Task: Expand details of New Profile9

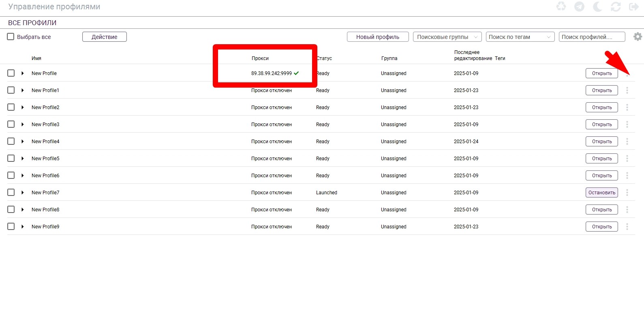Action: pos(23,227)
